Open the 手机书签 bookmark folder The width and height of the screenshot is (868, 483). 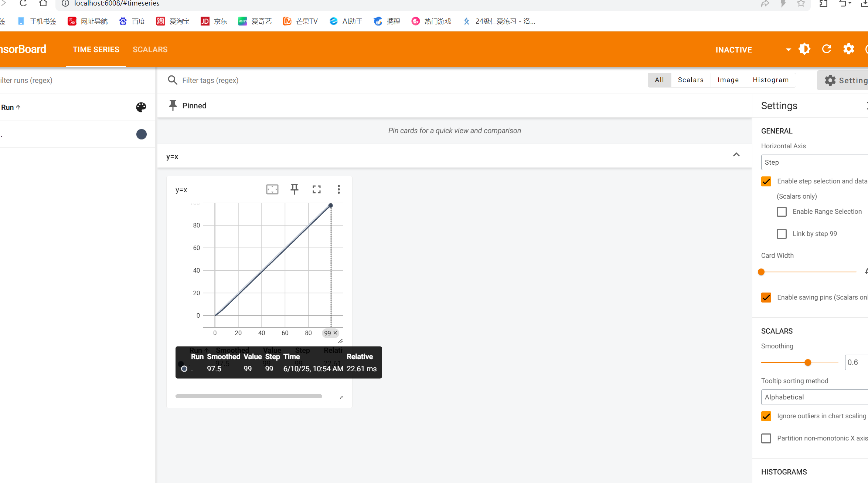[x=37, y=21]
